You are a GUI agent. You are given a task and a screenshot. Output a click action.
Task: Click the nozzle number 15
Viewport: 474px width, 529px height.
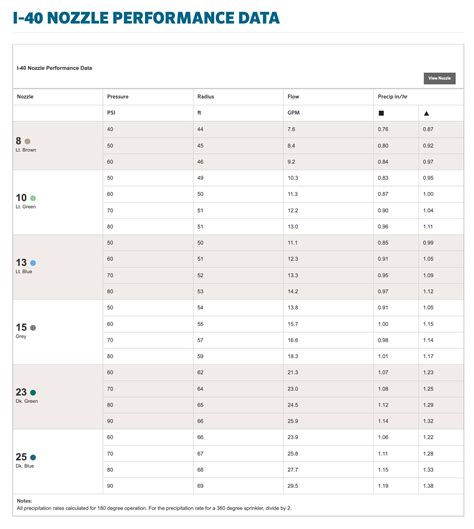(21, 327)
